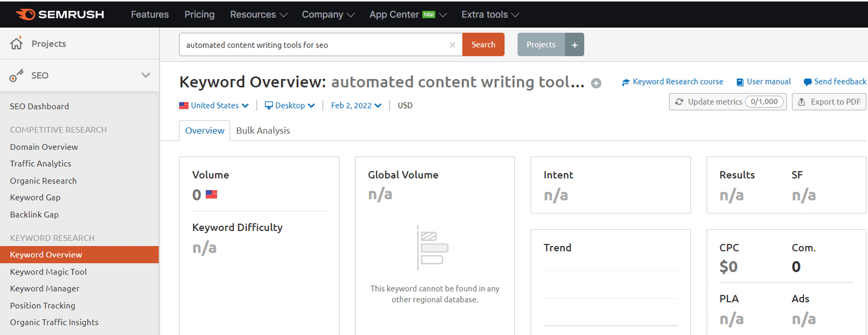The height and width of the screenshot is (335, 868).
Task: Open the Features page
Action: (150, 15)
